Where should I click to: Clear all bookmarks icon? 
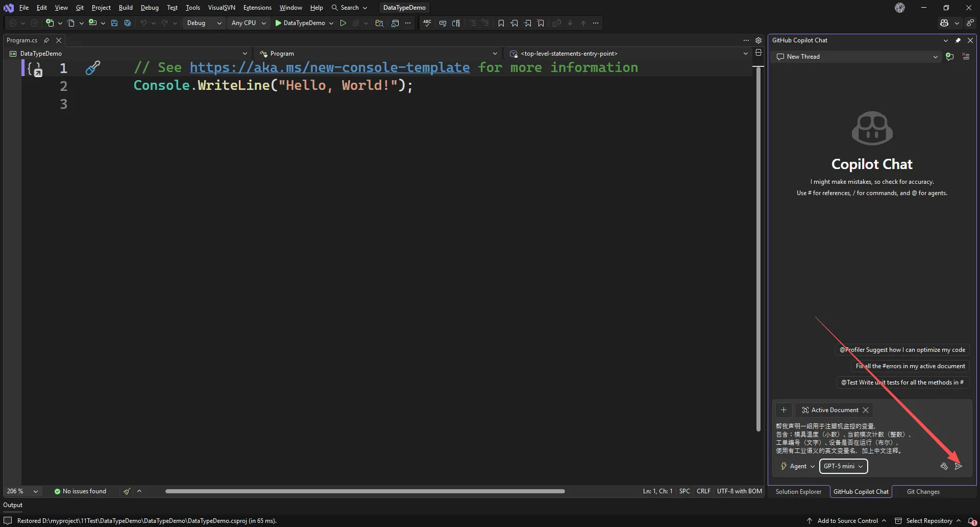[541, 23]
